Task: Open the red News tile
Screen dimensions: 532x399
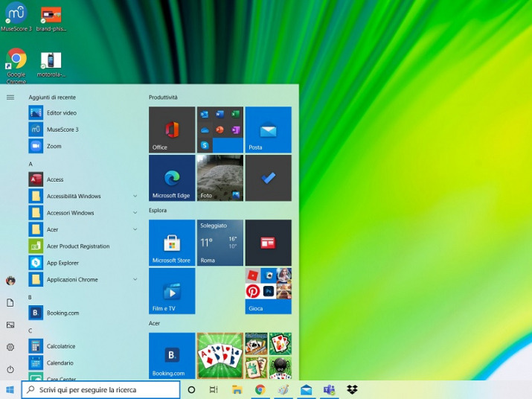Action: coord(268,243)
